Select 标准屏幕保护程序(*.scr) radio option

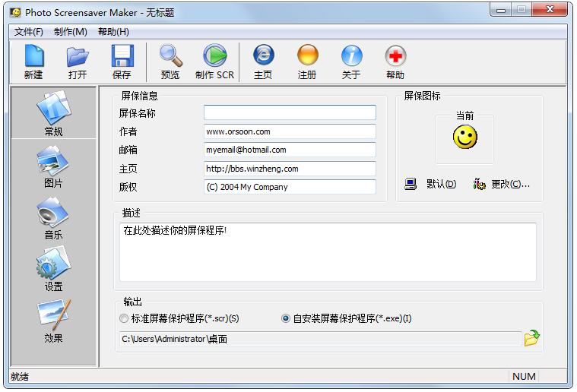(124, 319)
